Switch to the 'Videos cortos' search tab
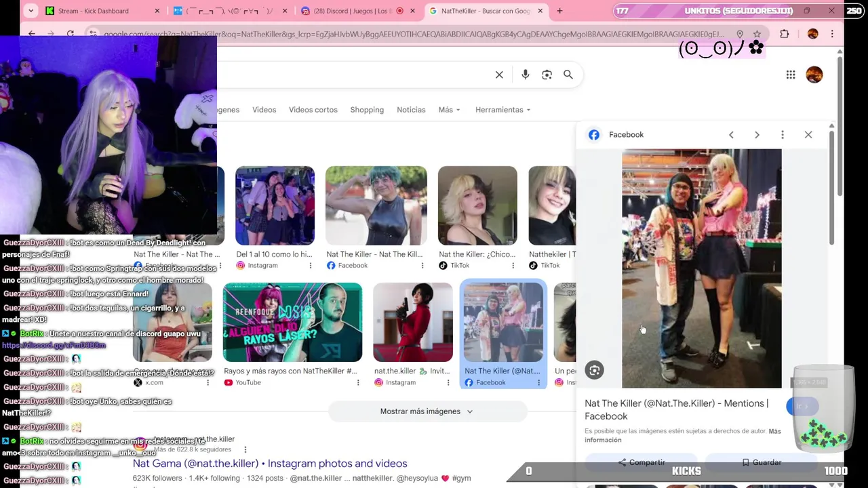This screenshot has height=488, width=868. coord(313,110)
